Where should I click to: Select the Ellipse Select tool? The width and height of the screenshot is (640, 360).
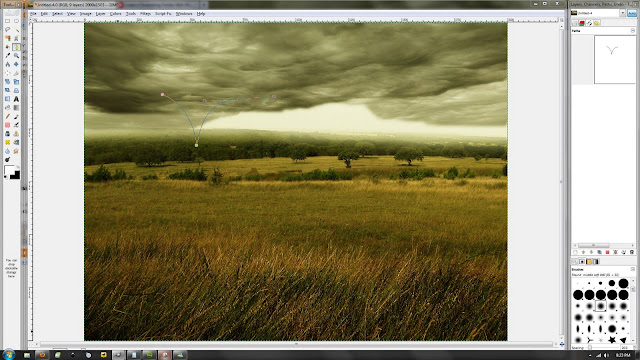[16, 20]
